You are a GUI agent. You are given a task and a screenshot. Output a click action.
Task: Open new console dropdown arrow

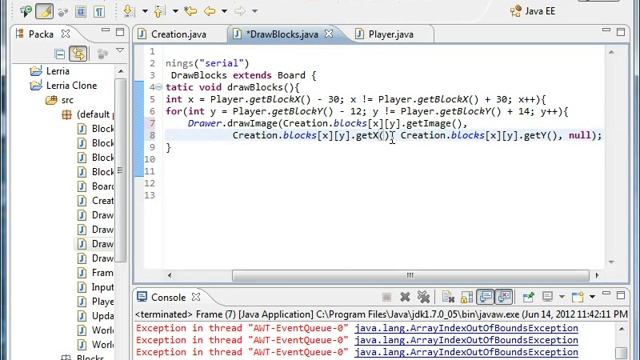[x=592, y=297]
